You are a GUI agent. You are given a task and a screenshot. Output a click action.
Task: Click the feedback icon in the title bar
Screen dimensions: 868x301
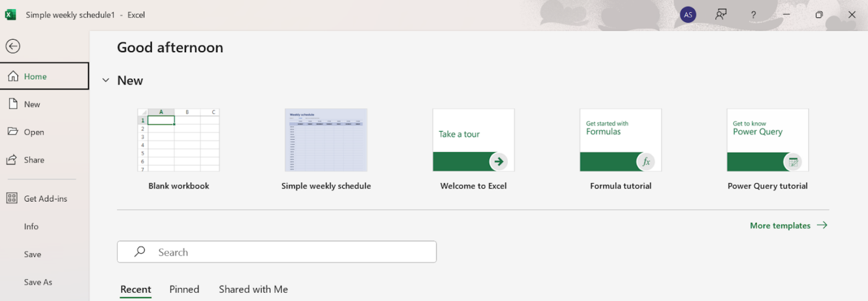point(720,15)
